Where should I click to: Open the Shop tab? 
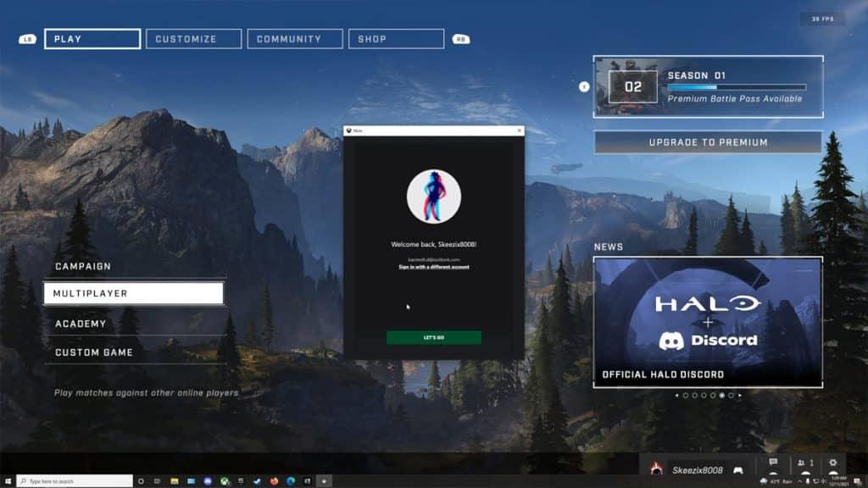click(x=396, y=39)
